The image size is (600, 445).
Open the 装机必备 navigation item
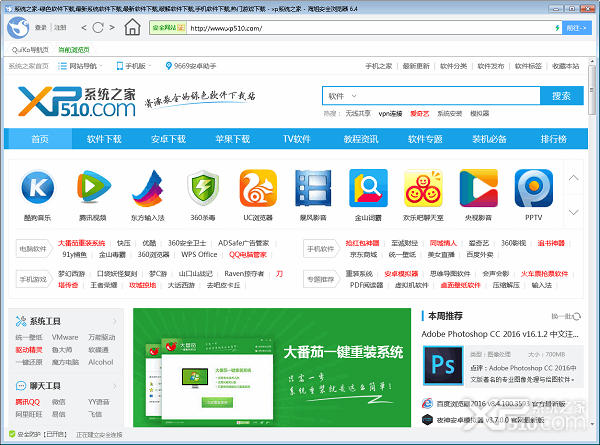tap(489, 139)
